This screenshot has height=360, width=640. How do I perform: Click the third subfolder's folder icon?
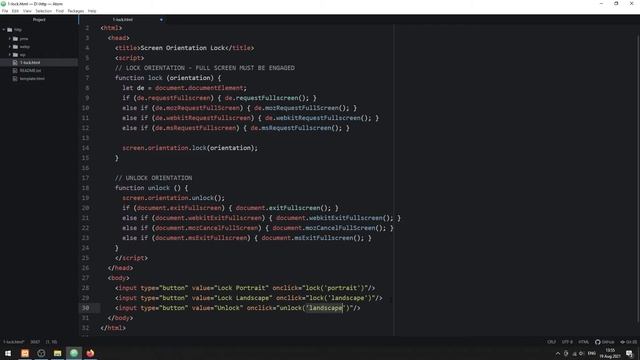point(16,54)
